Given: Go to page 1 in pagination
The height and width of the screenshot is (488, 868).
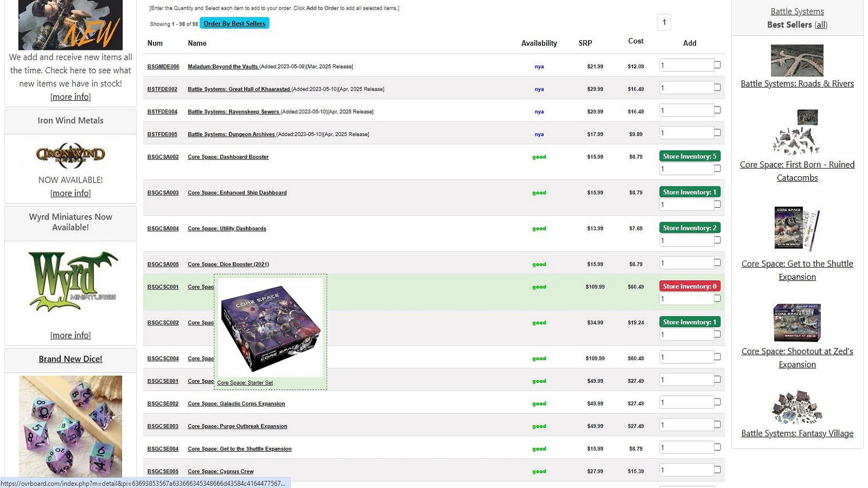Looking at the screenshot, I should point(664,22).
